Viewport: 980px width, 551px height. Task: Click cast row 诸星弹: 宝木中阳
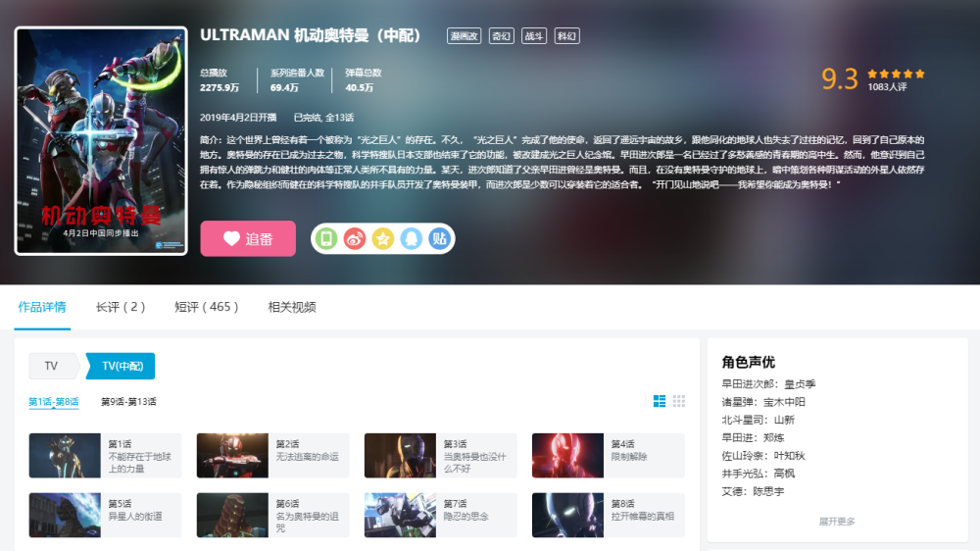[763, 402]
